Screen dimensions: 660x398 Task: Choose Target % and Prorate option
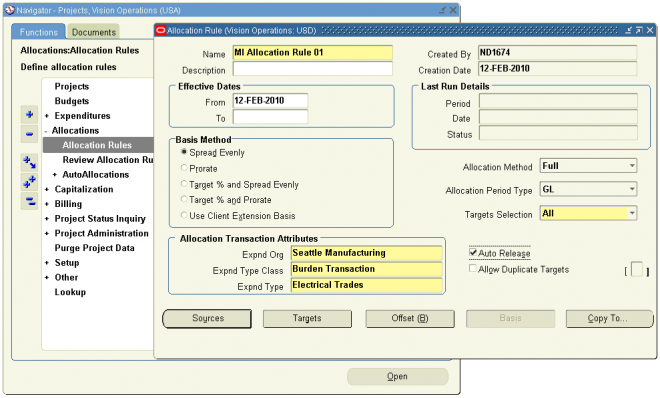[184, 199]
